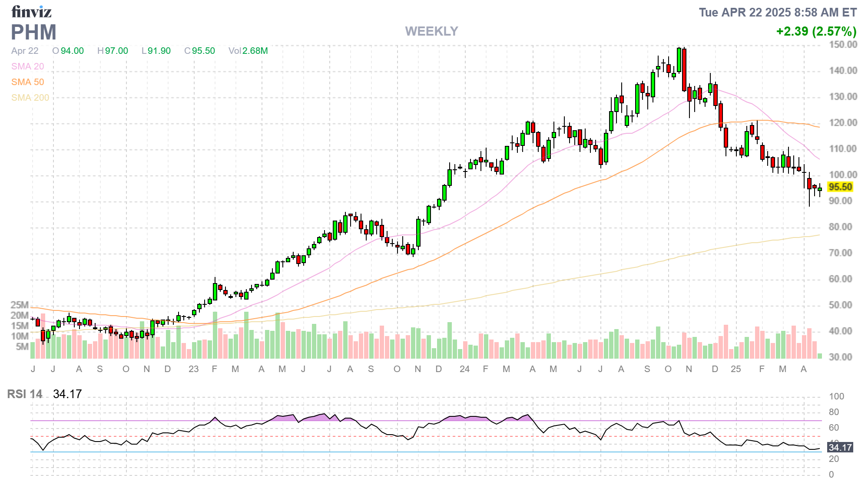The height and width of the screenshot is (488, 868).
Task: Click the yellow 95.50 price tag
Action: tap(840, 187)
